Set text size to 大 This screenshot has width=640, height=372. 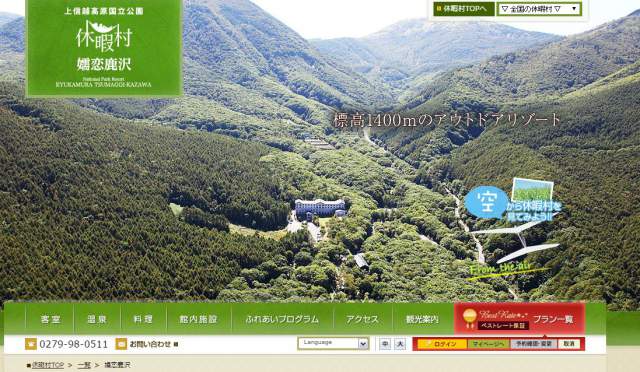(x=400, y=344)
